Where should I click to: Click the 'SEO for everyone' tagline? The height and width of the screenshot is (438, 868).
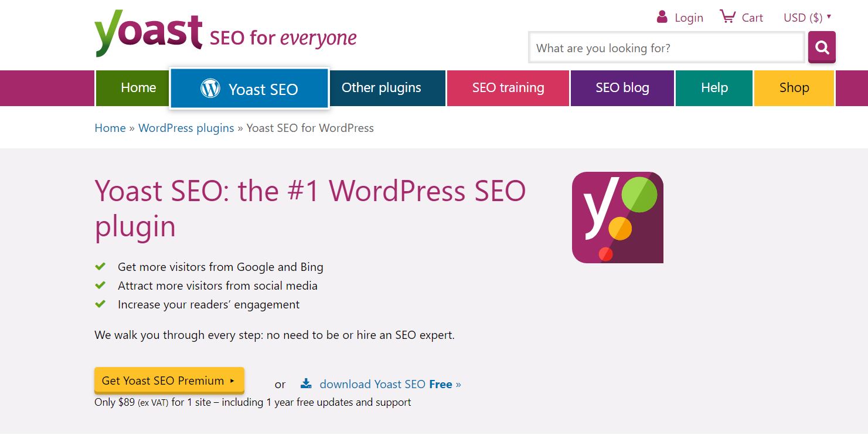[x=283, y=38]
